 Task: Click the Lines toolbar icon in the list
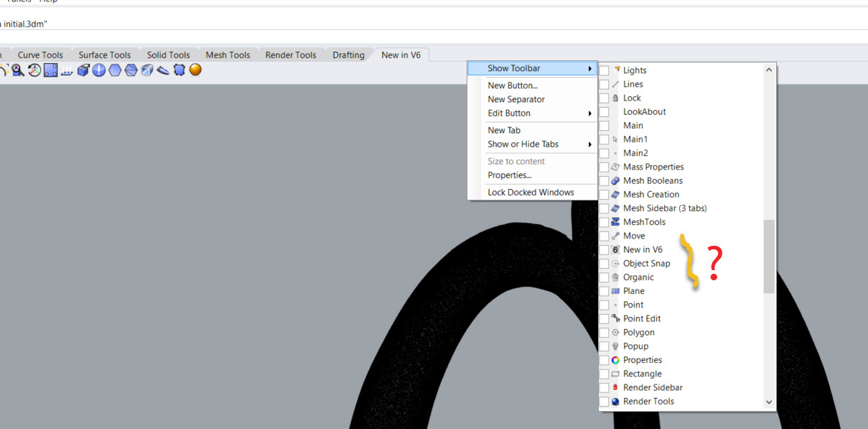tap(615, 84)
